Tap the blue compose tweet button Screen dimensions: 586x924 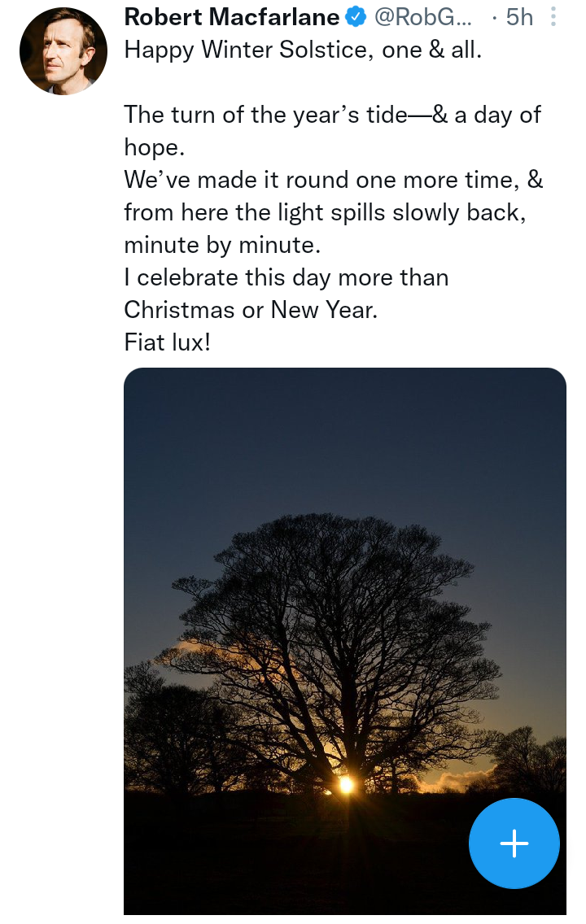click(x=514, y=843)
